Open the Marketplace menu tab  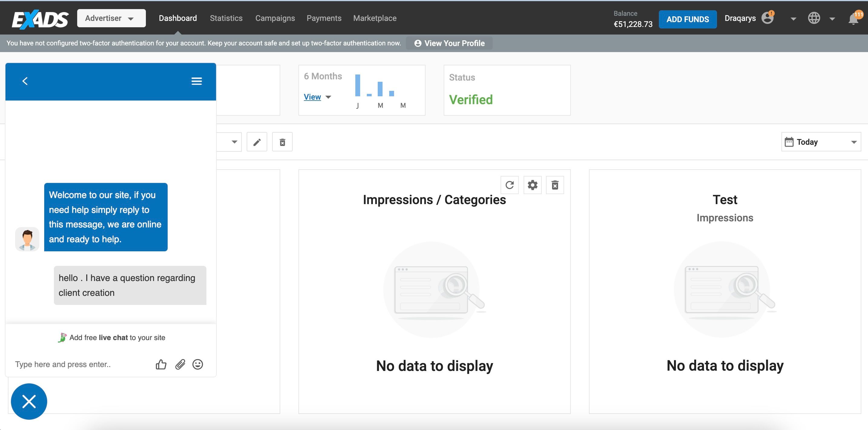(374, 18)
